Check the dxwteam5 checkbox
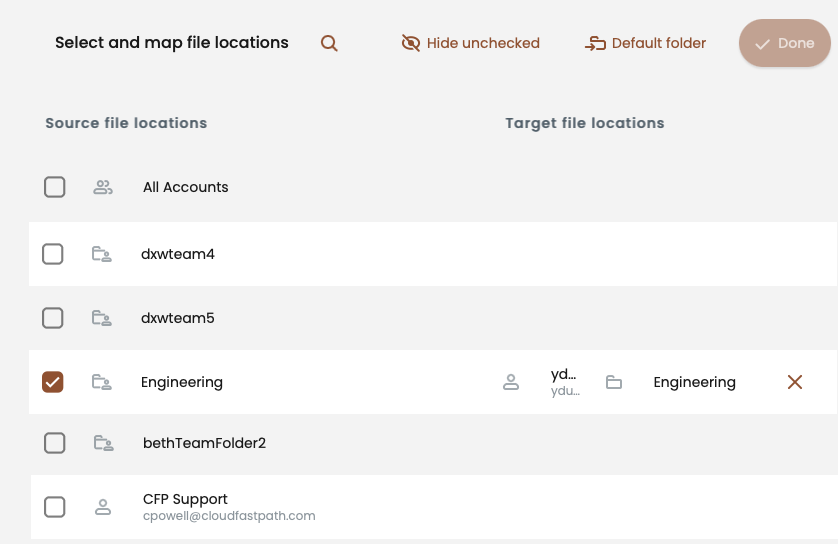The width and height of the screenshot is (838, 544). point(52,318)
